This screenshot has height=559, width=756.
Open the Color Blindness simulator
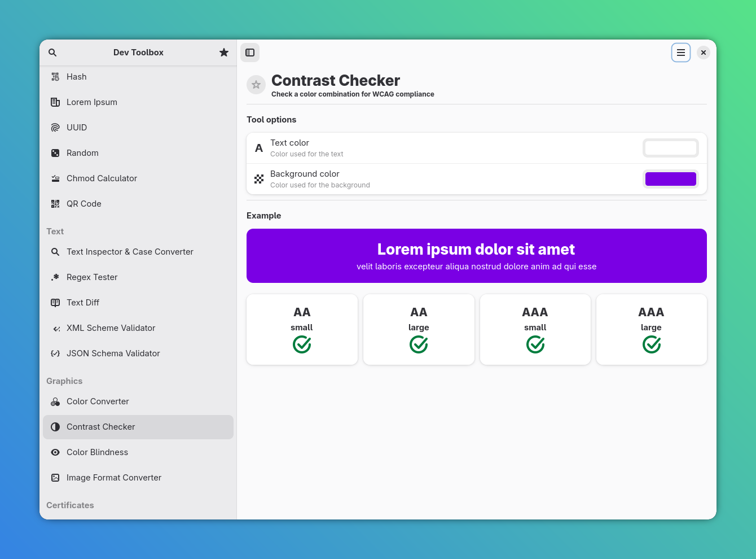tap(97, 452)
